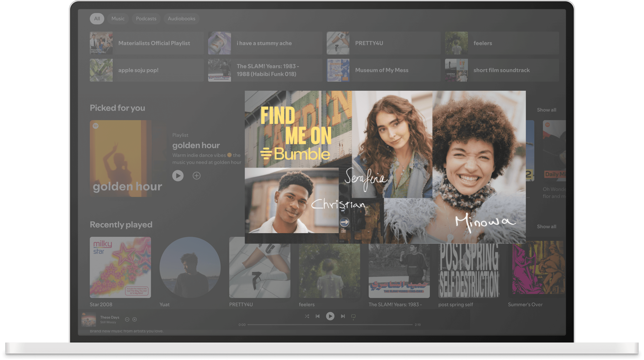The width and height of the screenshot is (644, 360).
Task: Open the Star 2008 album thumbnail
Action: (x=120, y=267)
